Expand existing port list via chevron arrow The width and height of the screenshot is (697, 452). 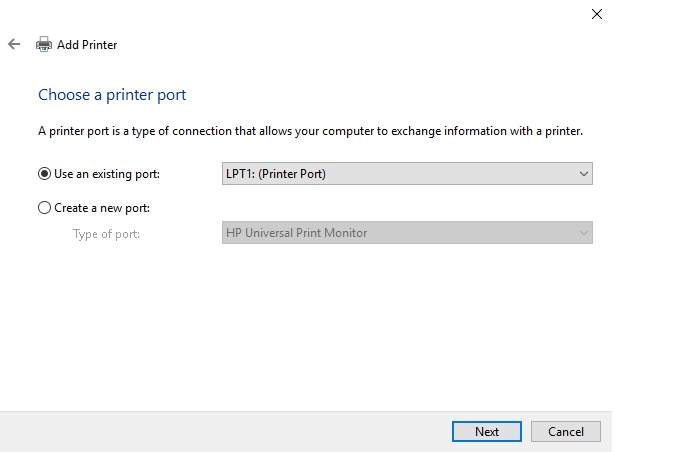pos(584,174)
